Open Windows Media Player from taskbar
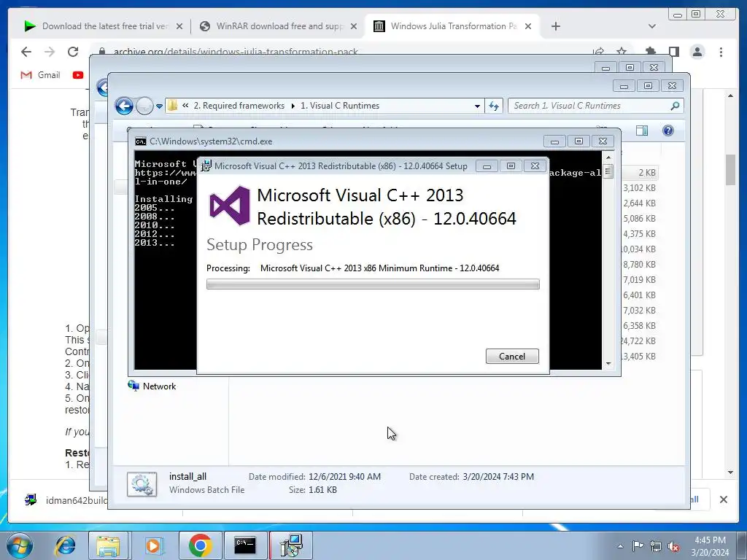Viewport: 747px width, 560px height. click(x=153, y=545)
